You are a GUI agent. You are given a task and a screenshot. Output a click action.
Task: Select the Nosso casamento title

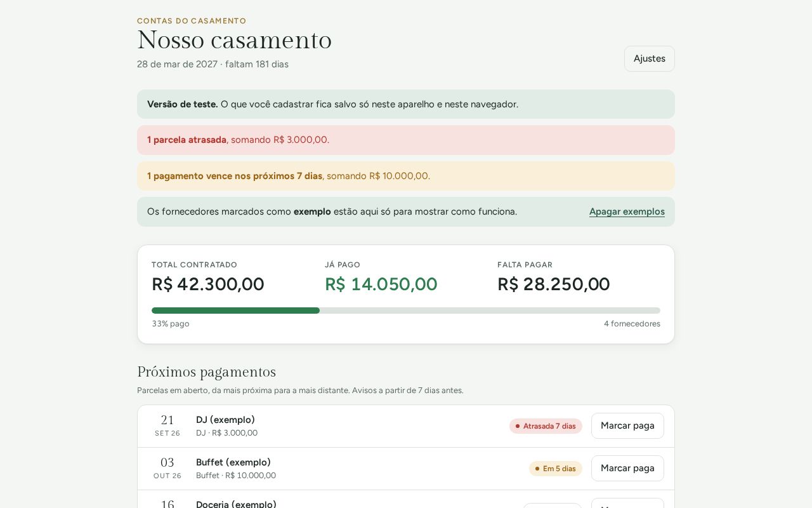pyautogui.click(x=235, y=40)
